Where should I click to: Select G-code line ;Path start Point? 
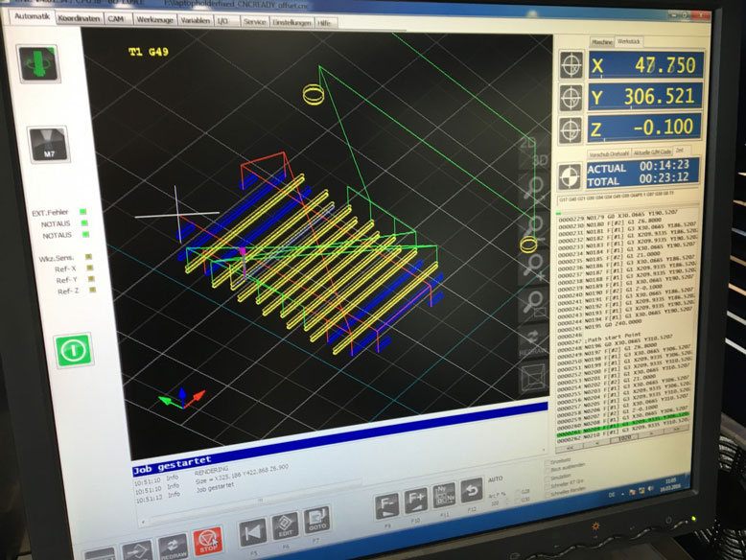(x=613, y=338)
